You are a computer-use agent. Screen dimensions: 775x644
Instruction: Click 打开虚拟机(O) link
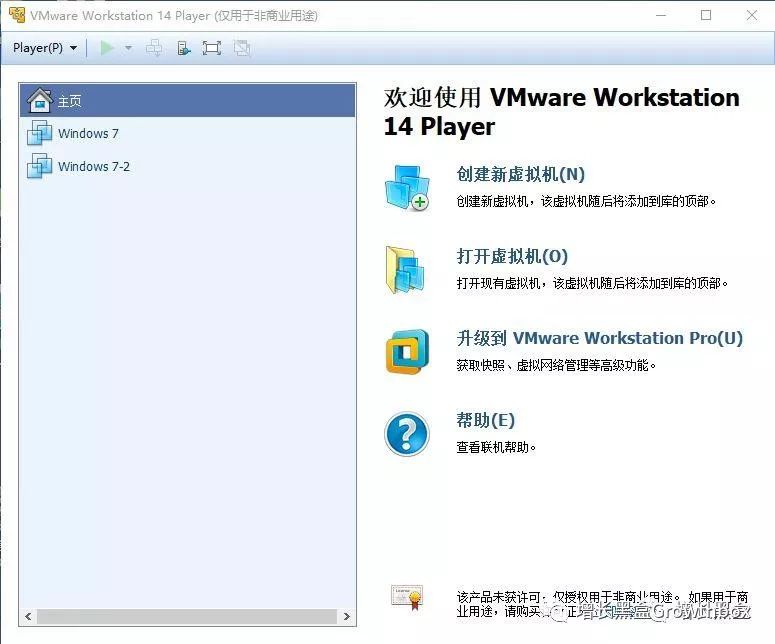tap(512, 256)
